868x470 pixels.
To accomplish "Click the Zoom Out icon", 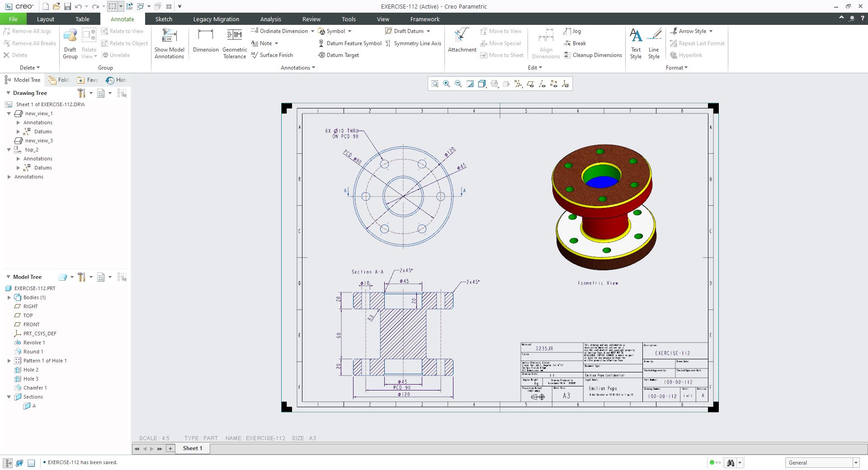I will [458, 84].
